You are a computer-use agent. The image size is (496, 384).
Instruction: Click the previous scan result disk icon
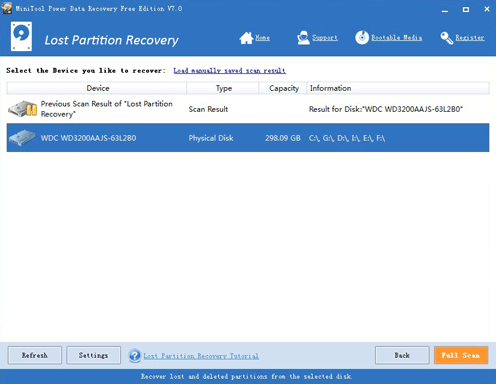click(x=23, y=109)
